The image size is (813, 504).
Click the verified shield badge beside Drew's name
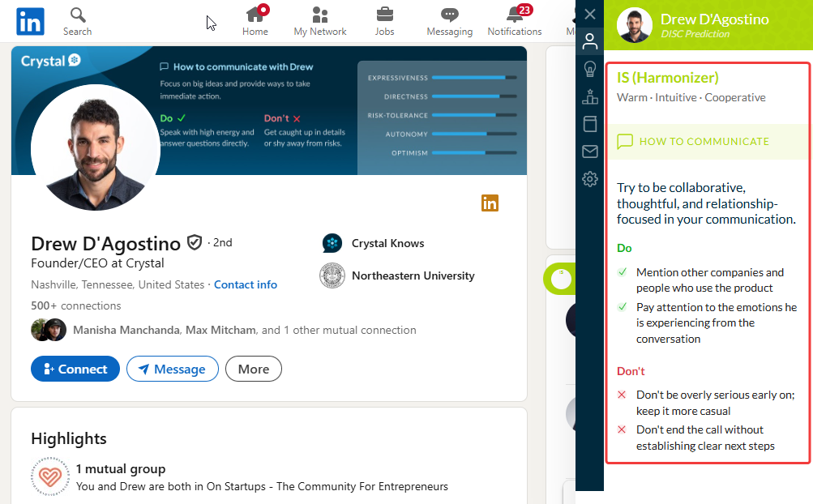coord(195,242)
